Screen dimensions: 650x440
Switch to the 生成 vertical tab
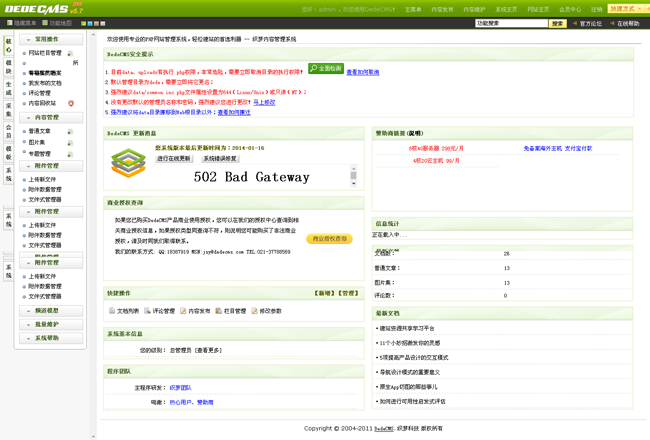coord(8,89)
